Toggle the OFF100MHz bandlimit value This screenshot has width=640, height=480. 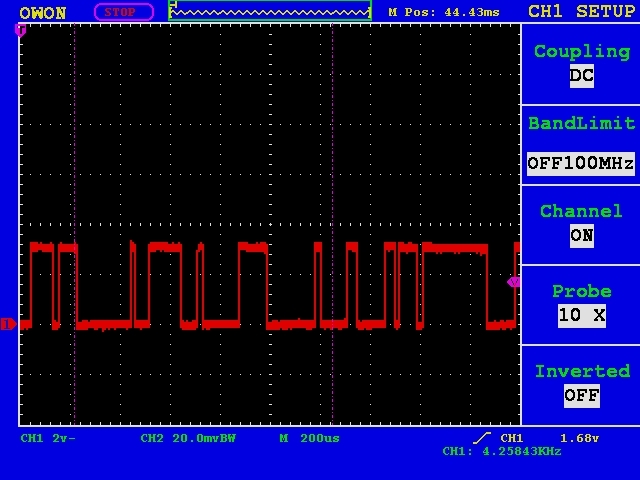[x=581, y=164]
